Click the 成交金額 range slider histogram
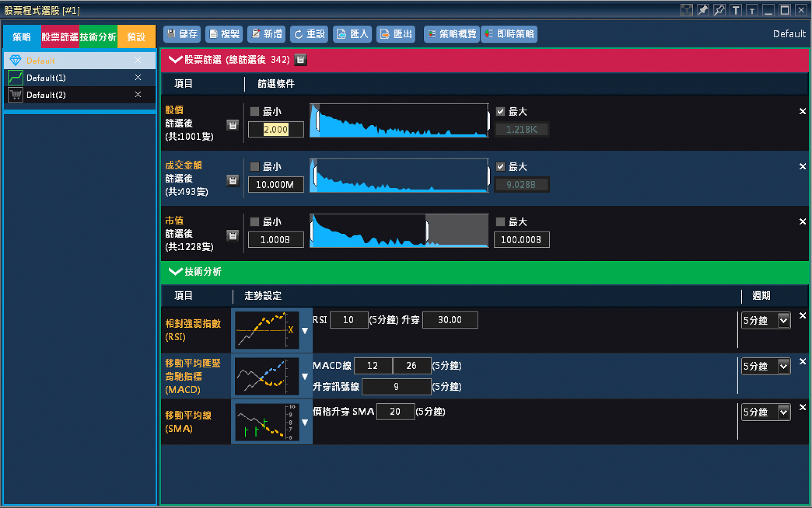812x508 pixels. (x=399, y=176)
